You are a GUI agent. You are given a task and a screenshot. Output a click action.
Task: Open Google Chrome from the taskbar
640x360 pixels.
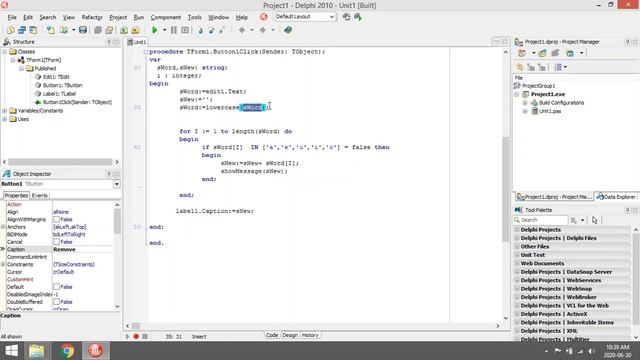coord(67,351)
